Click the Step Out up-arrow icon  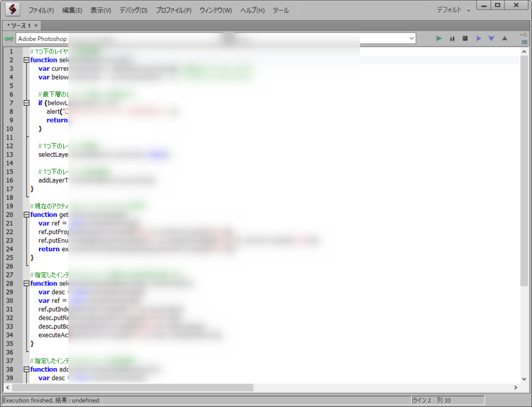[x=504, y=38]
